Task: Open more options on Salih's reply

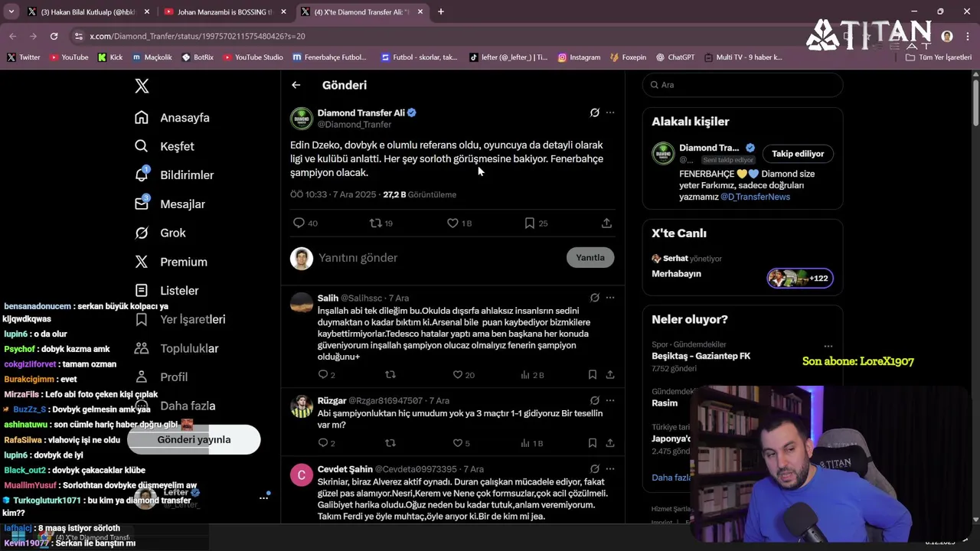Action: point(610,298)
